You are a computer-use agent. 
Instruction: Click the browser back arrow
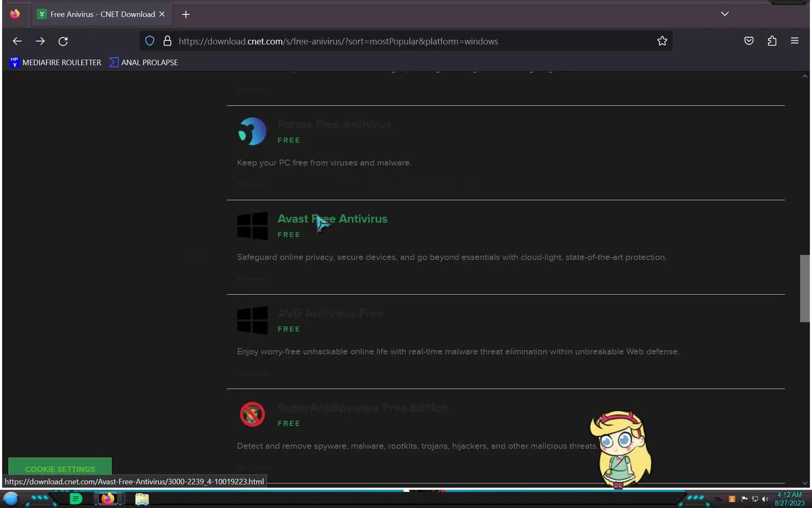click(x=17, y=41)
